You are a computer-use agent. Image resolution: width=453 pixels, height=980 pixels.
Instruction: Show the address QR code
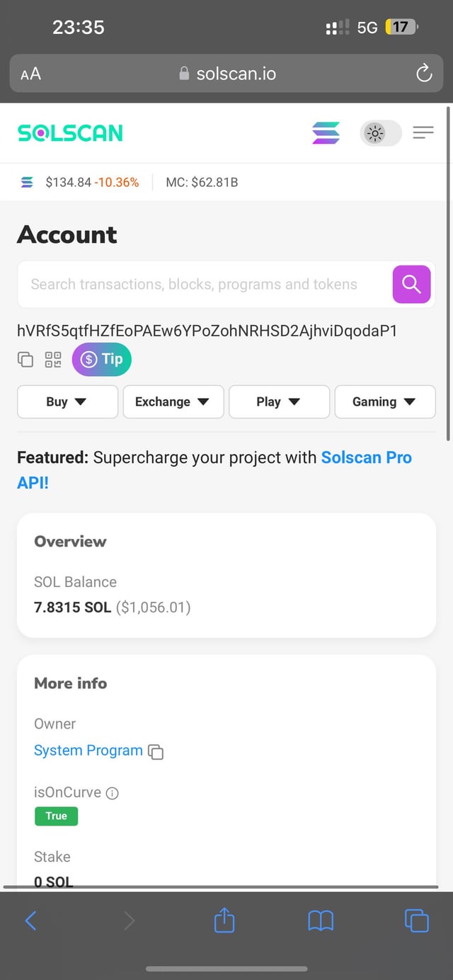pos(53,360)
